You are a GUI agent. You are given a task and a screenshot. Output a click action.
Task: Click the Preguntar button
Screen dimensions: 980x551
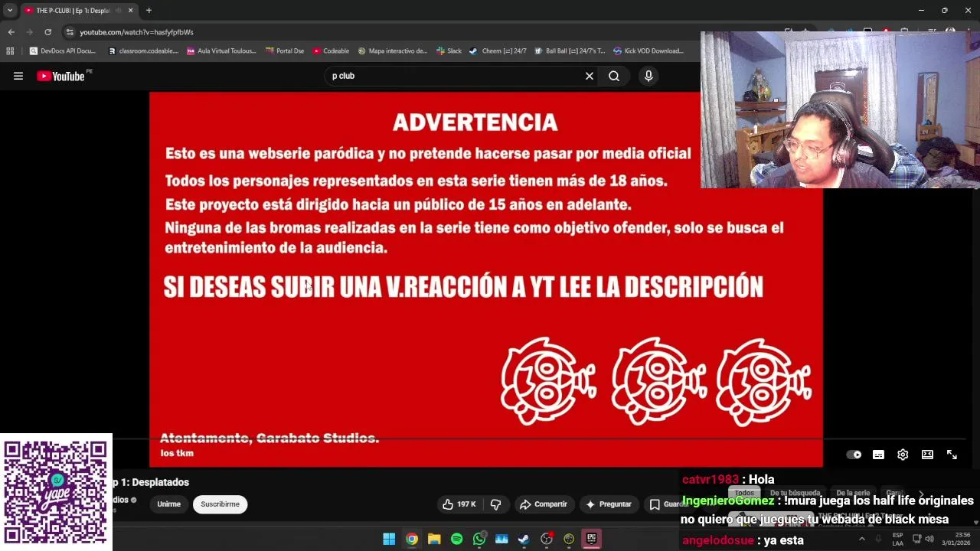click(608, 504)
